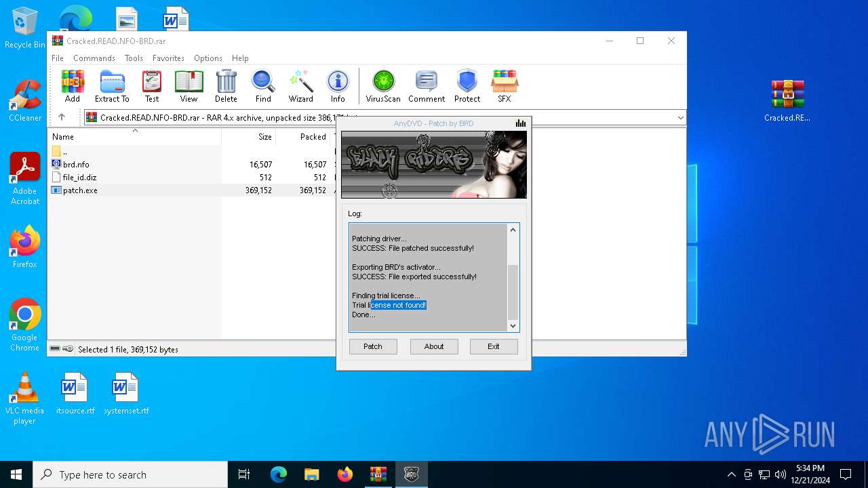Launch the Wizard wand tool
Viewport: 868px width, 488px height.
click(x=301, y=86)
